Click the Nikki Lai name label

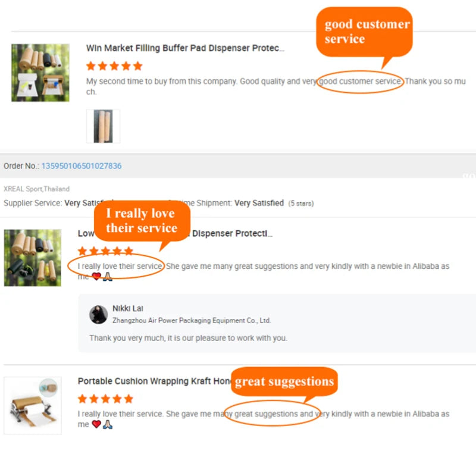click(x=128, y=308)
